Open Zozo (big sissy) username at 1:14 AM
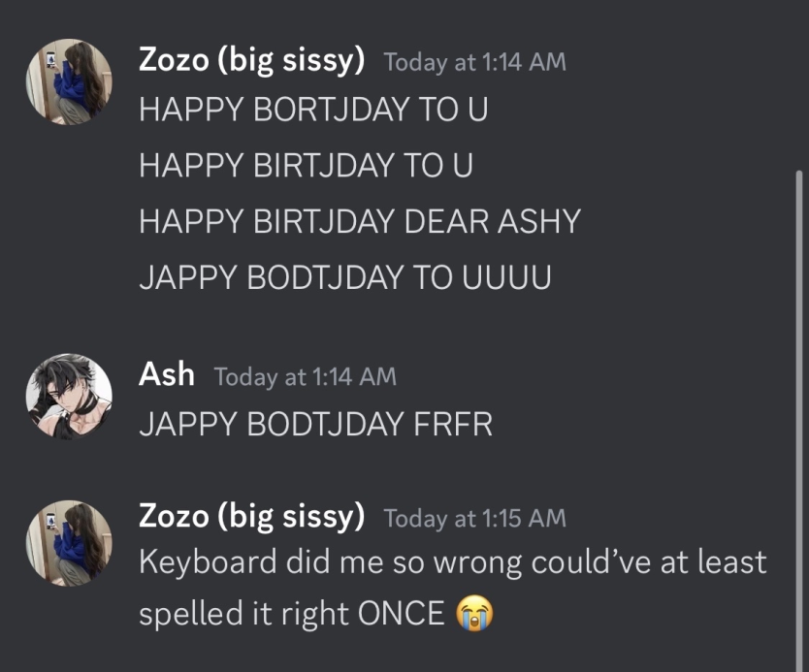 (x=252, y=60)
